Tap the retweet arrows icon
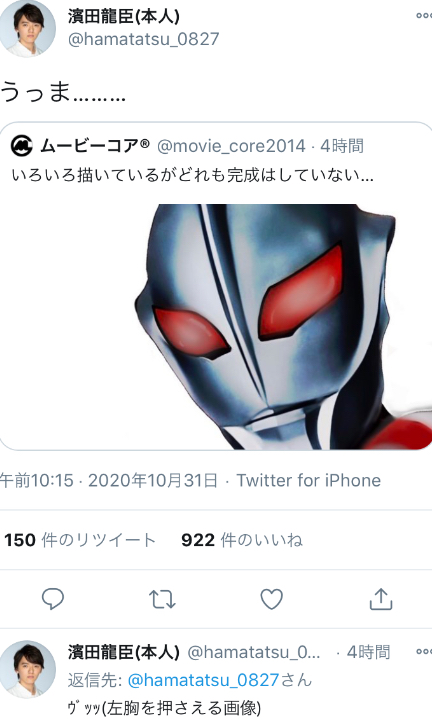This screenshot has height=720, width=432. (x=162, y=599)
